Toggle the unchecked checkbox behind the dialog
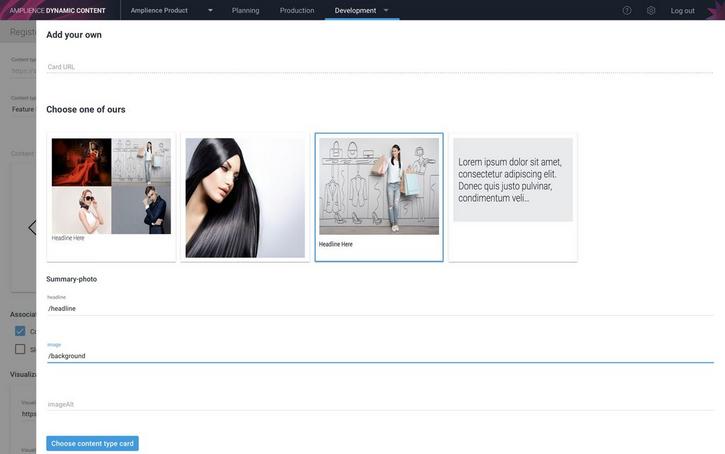Image resolution: width=725 pixels, height=454 pixels. point(20,349)
